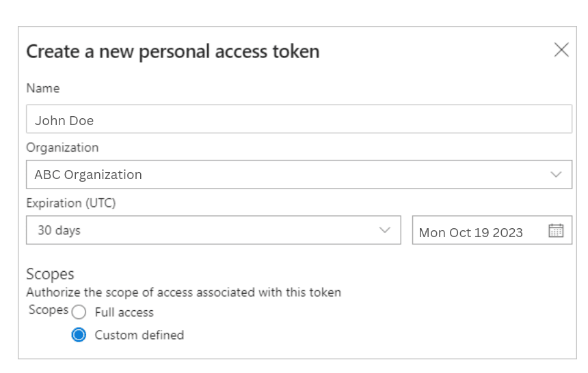Open the Mon Oct 19 2023 date field
Viewport: 588px width, 373px height.
point(492,230)
